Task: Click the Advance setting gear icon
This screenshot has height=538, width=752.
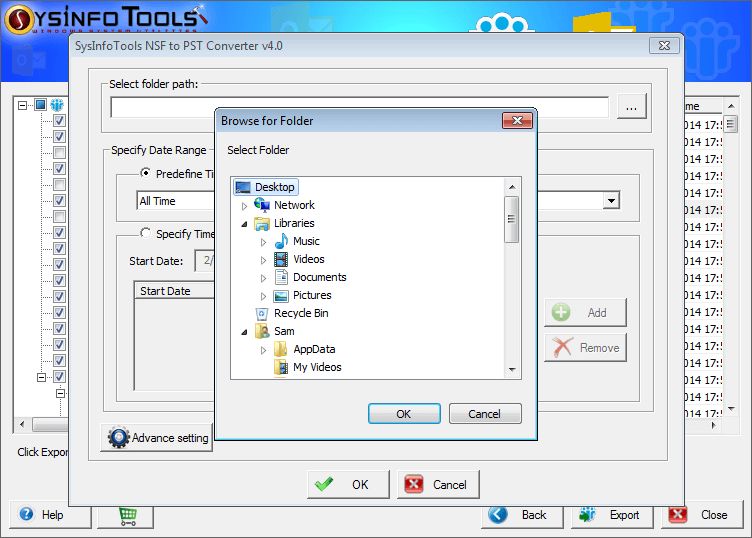Action: (118, 437)
